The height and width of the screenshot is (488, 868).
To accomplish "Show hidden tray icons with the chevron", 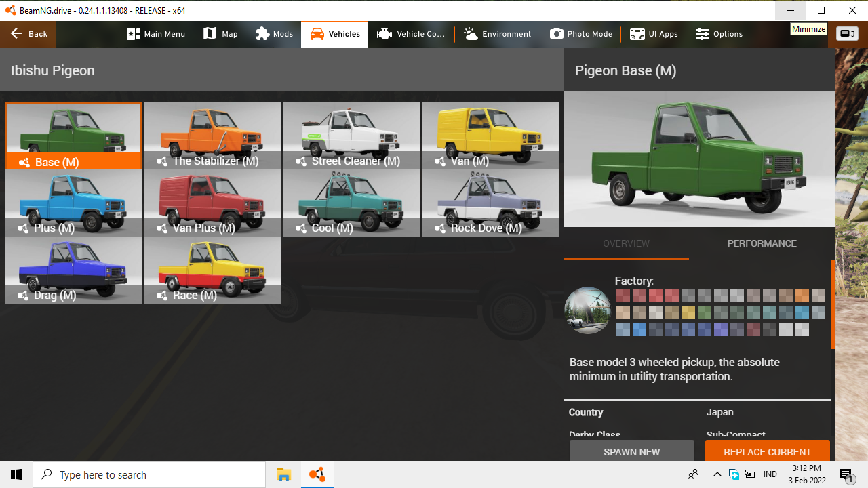I will coord(717,474).
